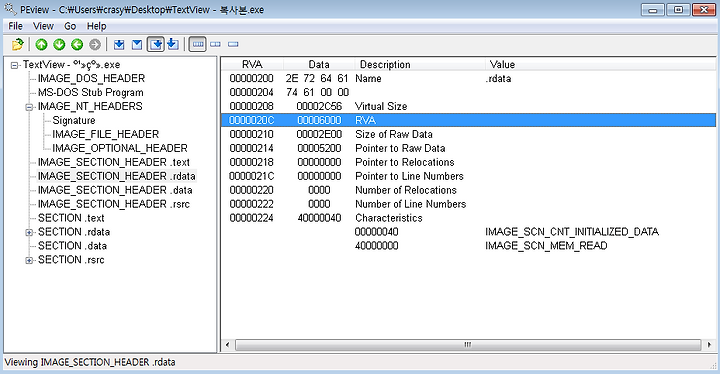
Task: Select SECTION .rsrc tree item
Action: coord(71,260)
